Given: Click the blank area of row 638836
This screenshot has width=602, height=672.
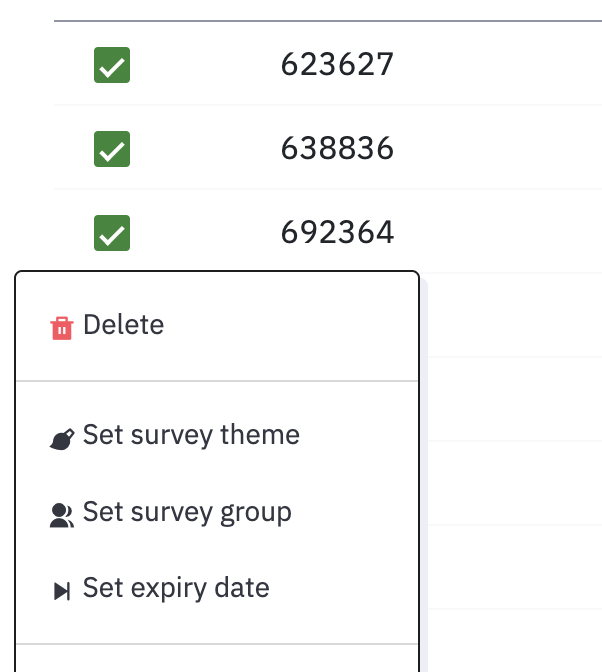Looking at the screenshot, I should coord(497,148).
